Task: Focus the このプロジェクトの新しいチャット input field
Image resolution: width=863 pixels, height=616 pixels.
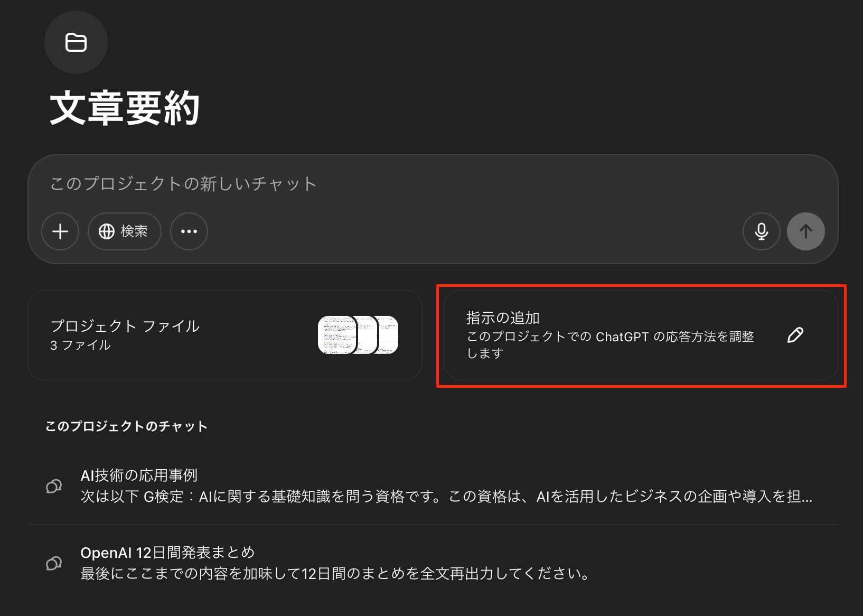Action: (433, 184)
